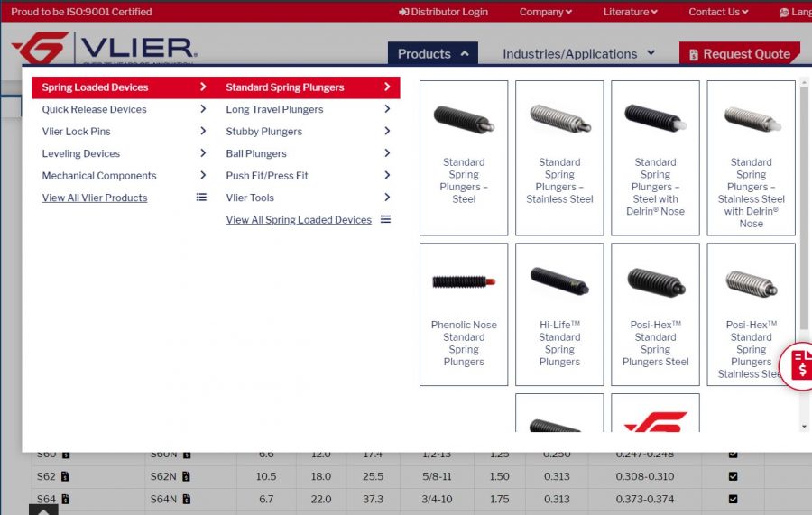Click the Language globe icon
The width and height of the screenshot is (812, 515).
[x=784, y=13]
